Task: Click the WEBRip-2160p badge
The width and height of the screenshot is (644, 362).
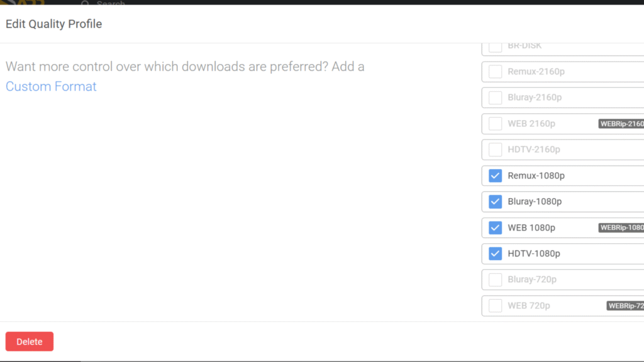Action: click(x=621, y=124)
